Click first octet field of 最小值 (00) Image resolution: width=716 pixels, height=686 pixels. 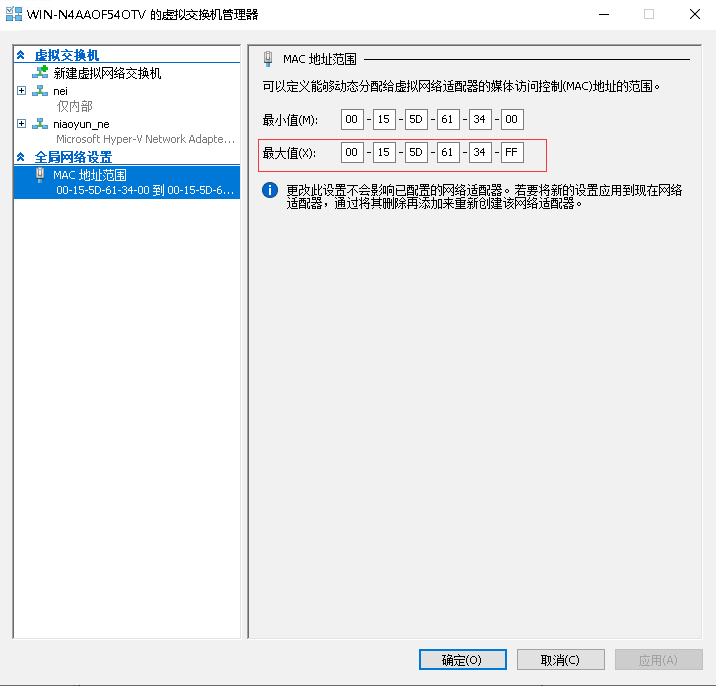click(x=352, y=120)
